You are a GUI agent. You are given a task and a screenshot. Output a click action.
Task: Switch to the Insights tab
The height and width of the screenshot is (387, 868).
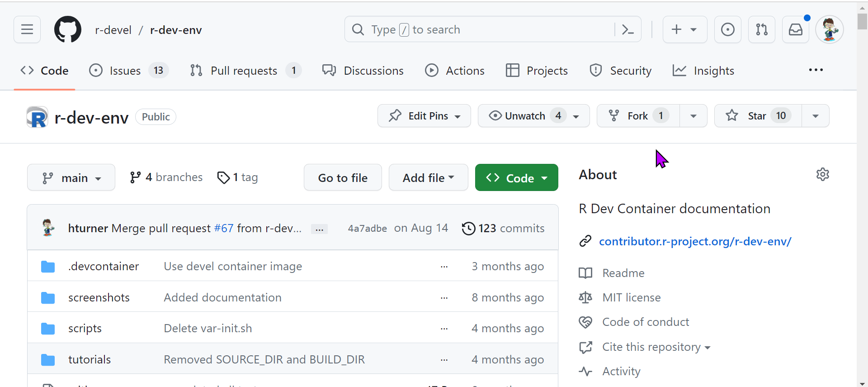[x=703, y=71]
